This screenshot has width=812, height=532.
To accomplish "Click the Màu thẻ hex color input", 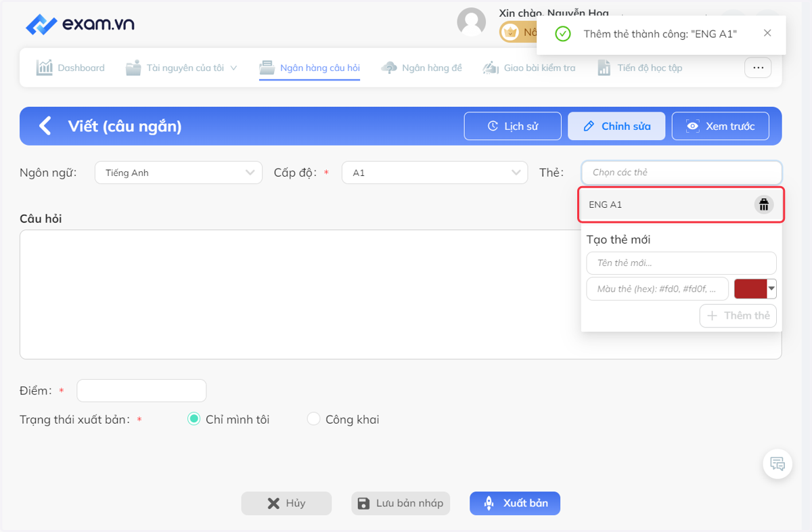I will click(658, 288).
